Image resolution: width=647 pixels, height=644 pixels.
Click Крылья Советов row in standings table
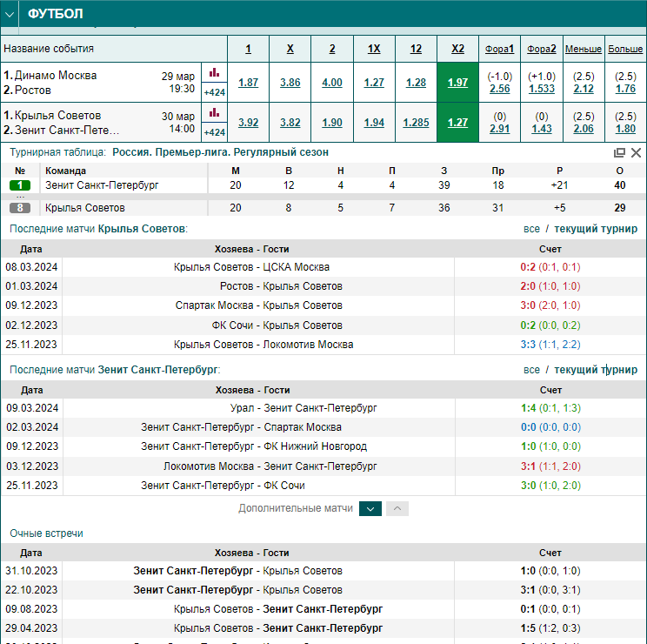point(323,208)
